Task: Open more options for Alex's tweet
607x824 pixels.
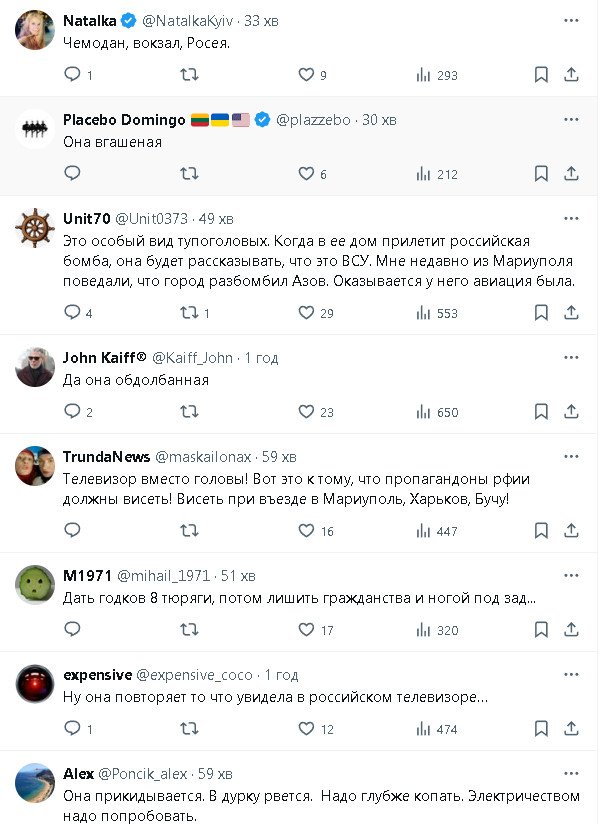Action: (x=571, y=775)
